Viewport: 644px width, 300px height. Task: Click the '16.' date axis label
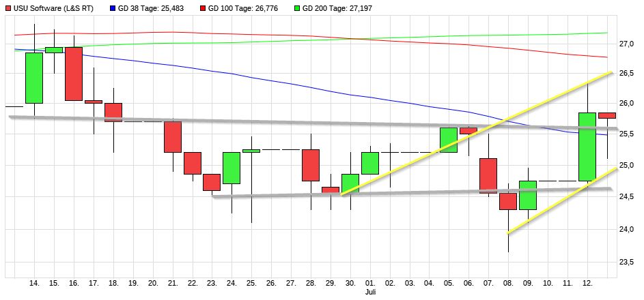(x=74, y=283)
